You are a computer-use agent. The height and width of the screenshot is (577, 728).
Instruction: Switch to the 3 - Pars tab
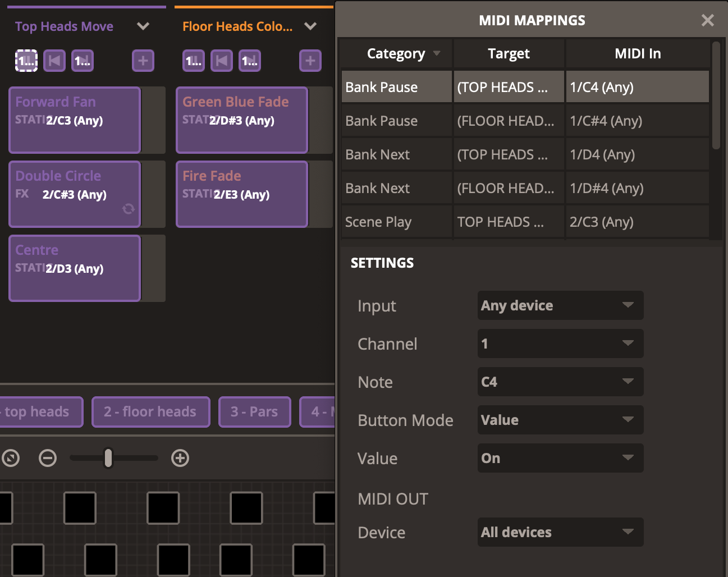tap(254, 412)
